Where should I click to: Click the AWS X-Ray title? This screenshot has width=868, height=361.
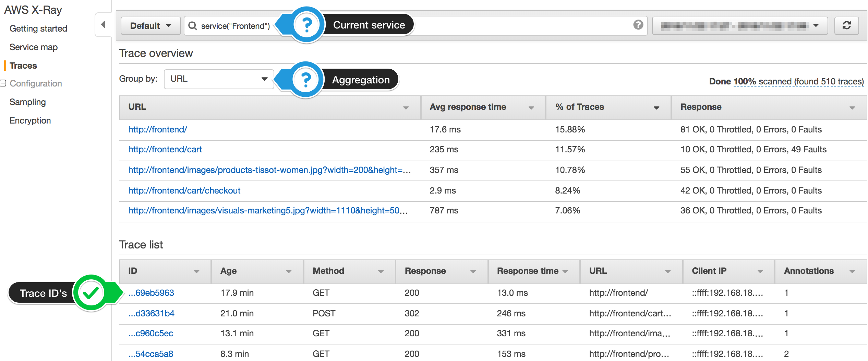pos(33,10)
